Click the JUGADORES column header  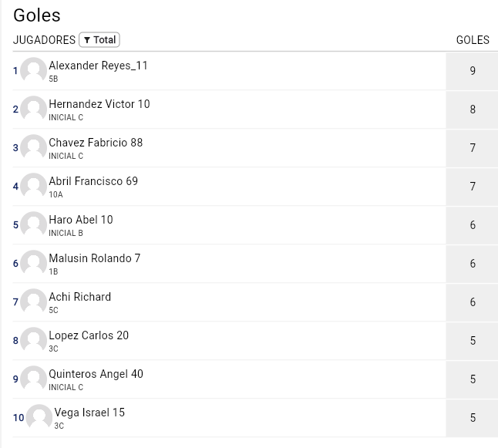(x=44, y=40)
